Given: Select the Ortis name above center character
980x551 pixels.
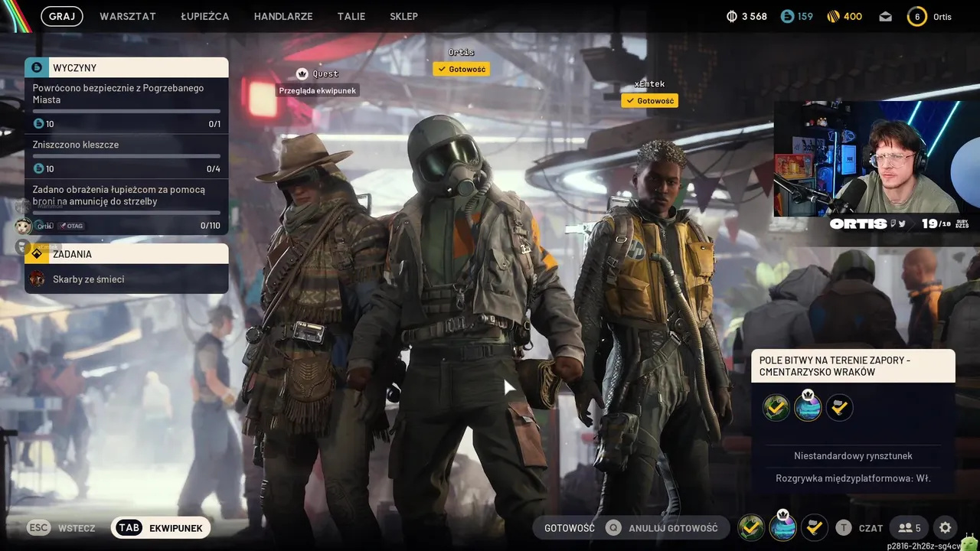Looking at the screenshot, I should 462,53.
